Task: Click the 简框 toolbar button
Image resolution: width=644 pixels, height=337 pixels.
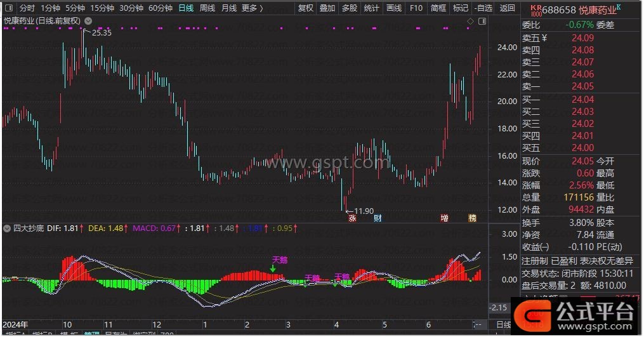Action: click(x=438, y=8)
